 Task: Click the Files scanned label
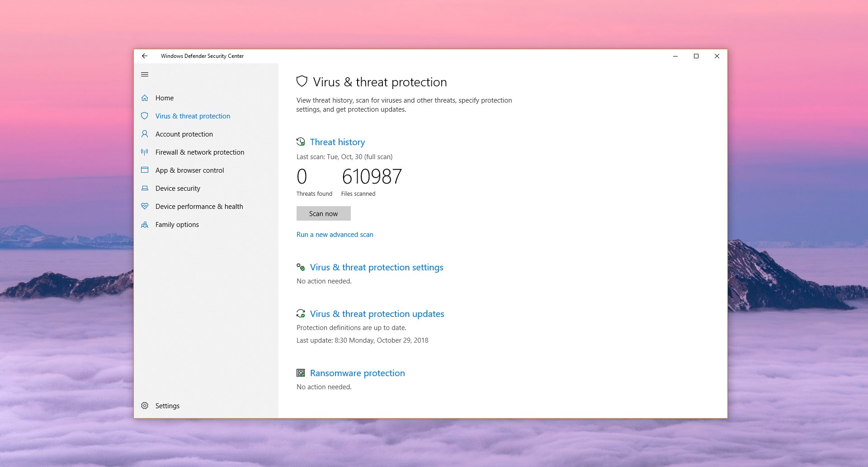(358, 194)
